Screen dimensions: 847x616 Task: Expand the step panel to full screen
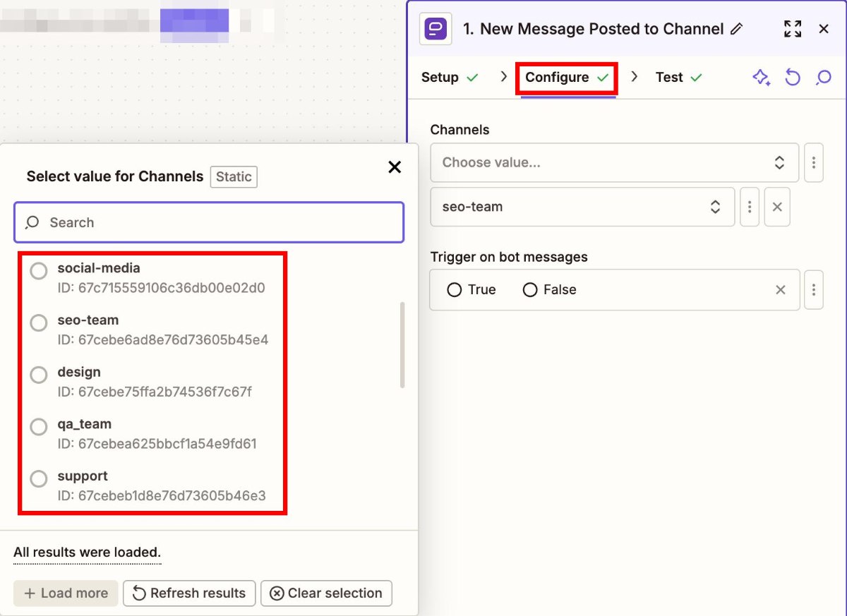click(793, 29)
